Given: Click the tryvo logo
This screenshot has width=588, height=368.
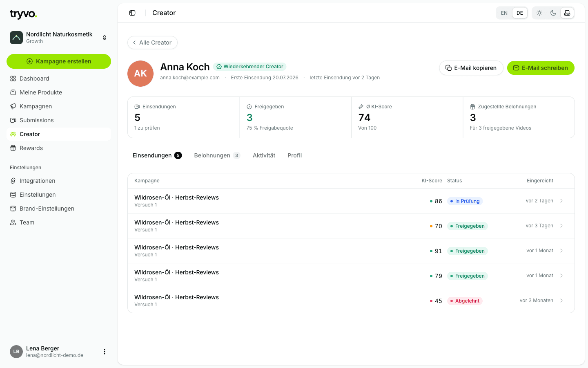Looking at the screenshot, I should [x=23, y=14].
